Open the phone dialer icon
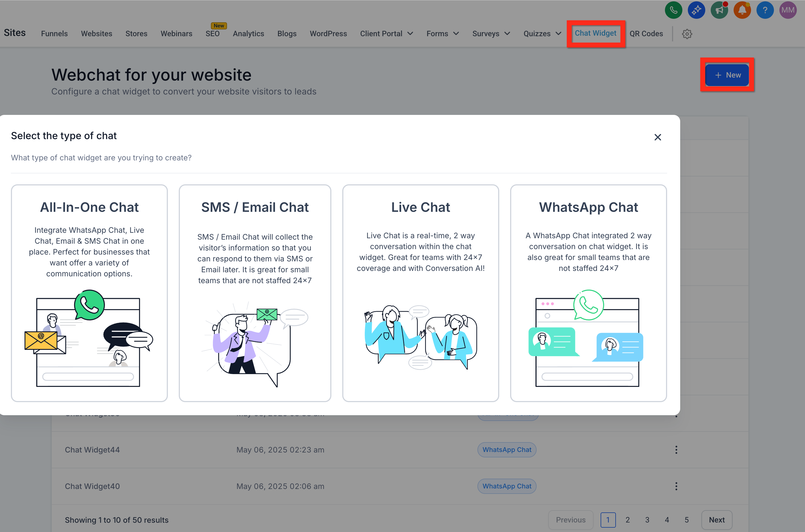The image size is (805, 532). (x=674, y=10)
